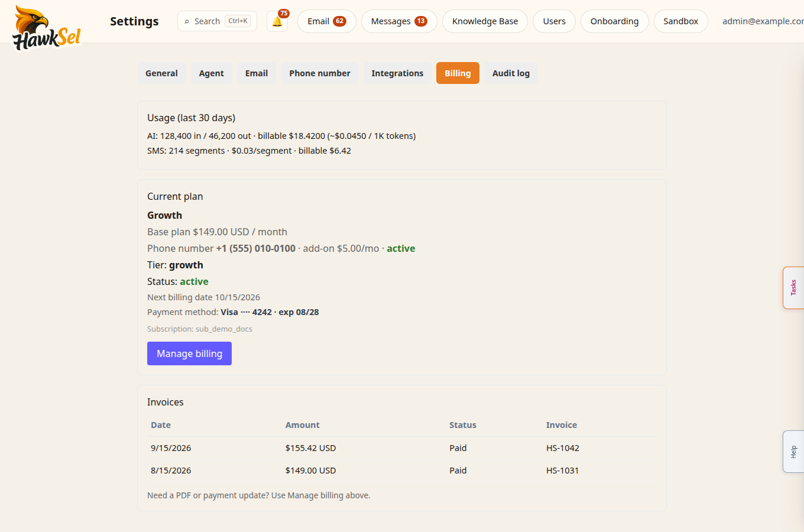Click Next billing date 10/15/2026
This screenshot has height=532, width=804.
pyautogui.click(x=203, y=297)
